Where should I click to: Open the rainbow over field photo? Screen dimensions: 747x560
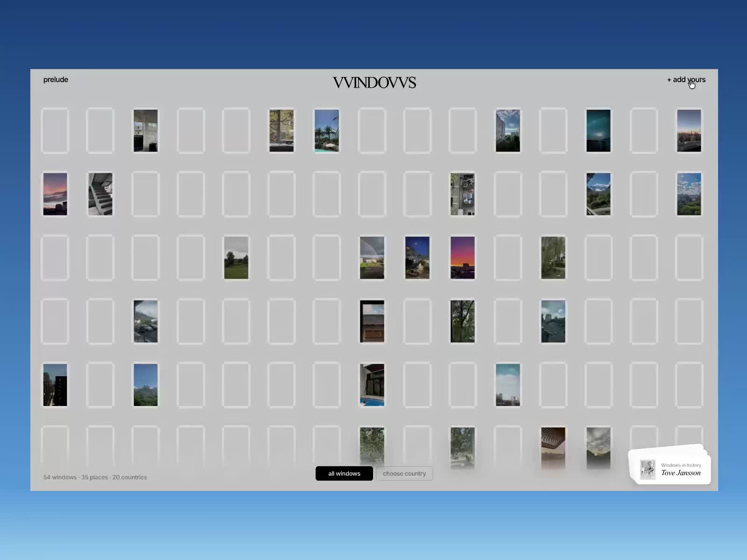pos(372,258)
